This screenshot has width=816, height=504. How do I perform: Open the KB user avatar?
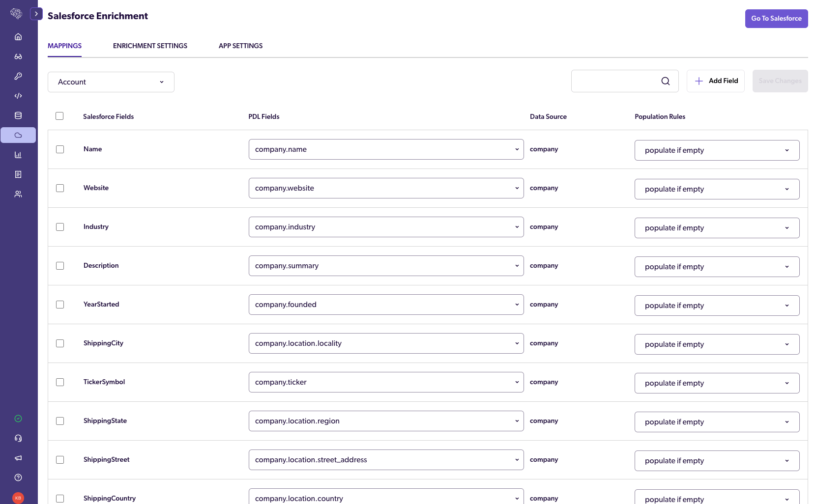pyautogui.click(x=18, y=498)
